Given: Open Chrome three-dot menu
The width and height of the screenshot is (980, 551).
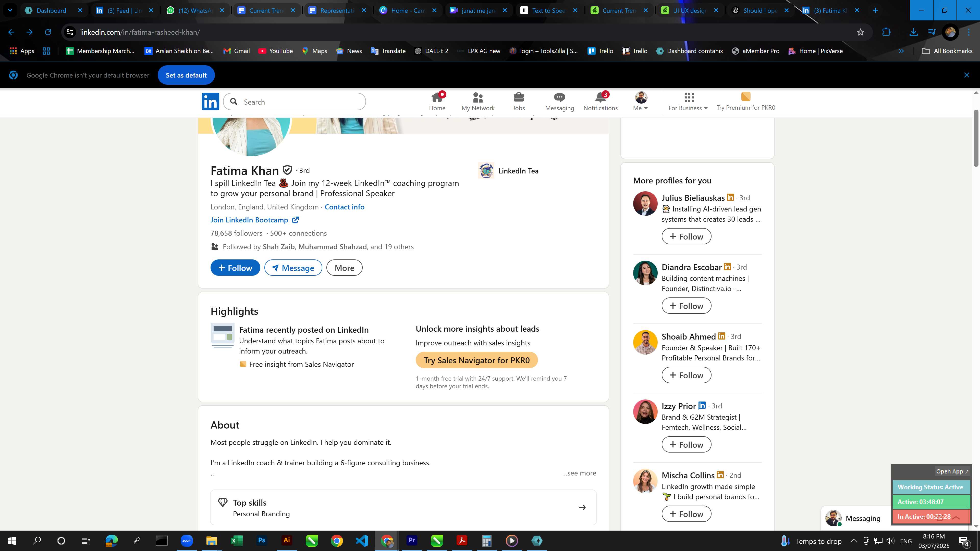Looking at the screenshot, I should tap(969, 32).
